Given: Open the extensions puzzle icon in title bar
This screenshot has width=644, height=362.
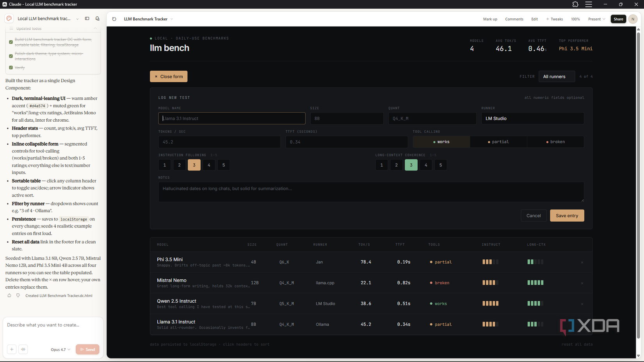Looking at the screenshot, I should pos(575,4).
